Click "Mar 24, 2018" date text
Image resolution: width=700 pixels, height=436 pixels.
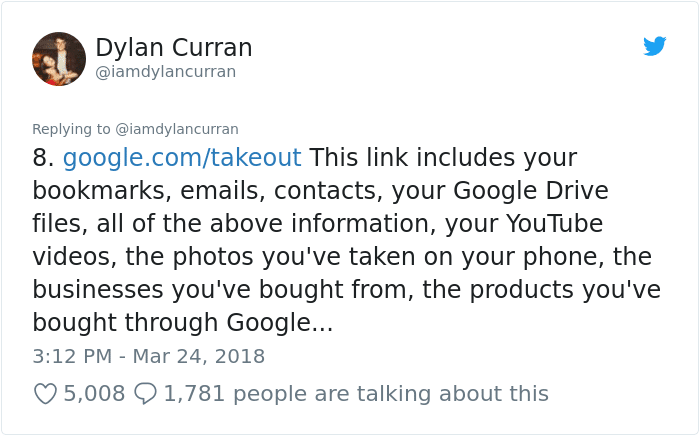click(x=200, y=356)
